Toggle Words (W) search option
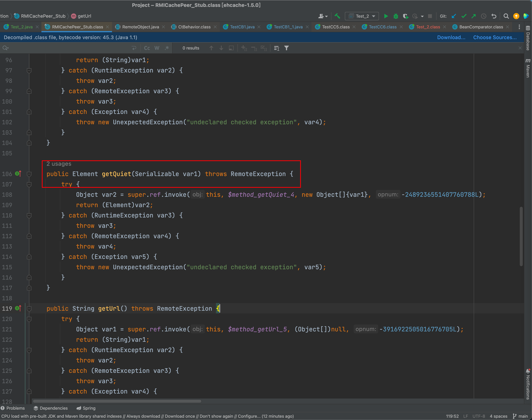532x420 pixels. (x=157, y=48)
